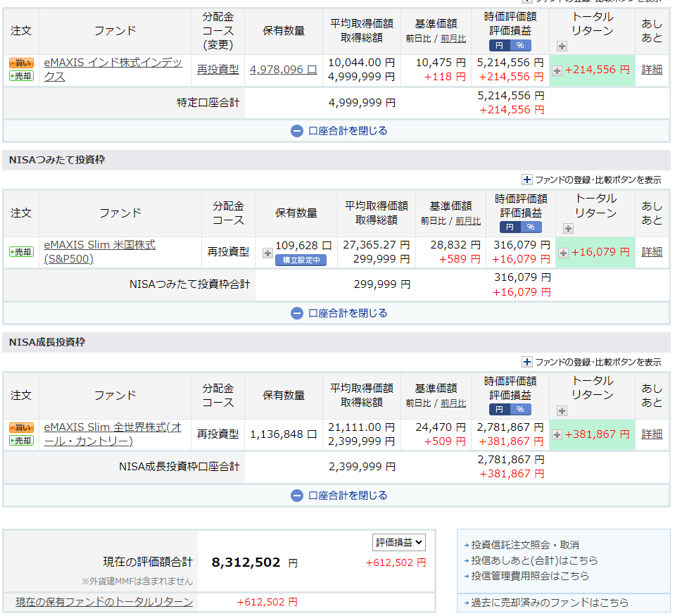Open eMAXIS インド株式インデックス fund link

coord(113,69)
